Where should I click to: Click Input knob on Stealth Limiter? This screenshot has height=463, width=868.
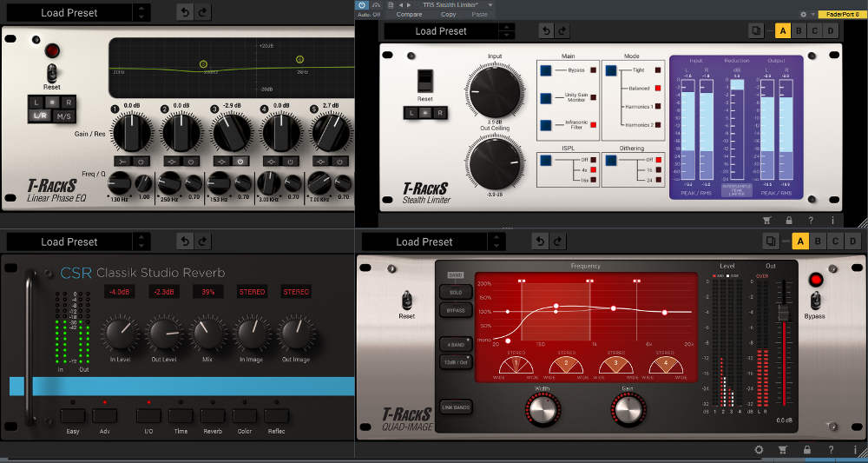(x=495, y=91)
